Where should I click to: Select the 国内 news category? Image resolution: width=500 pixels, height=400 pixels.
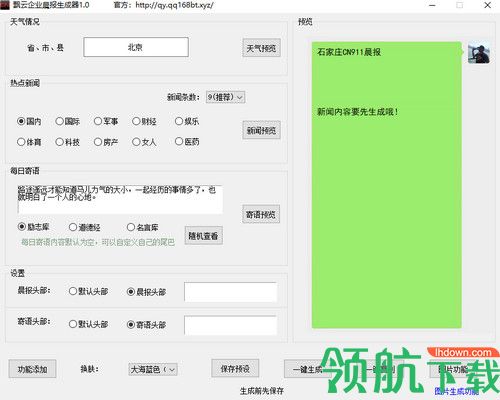(29, 121)
